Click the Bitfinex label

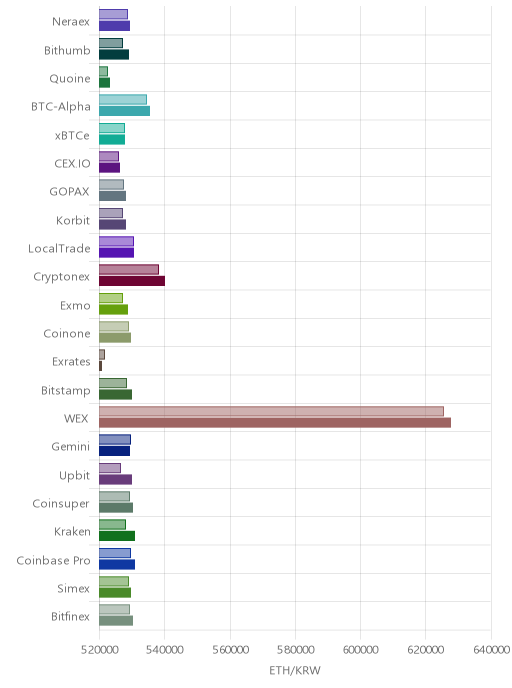click(70, 616)
